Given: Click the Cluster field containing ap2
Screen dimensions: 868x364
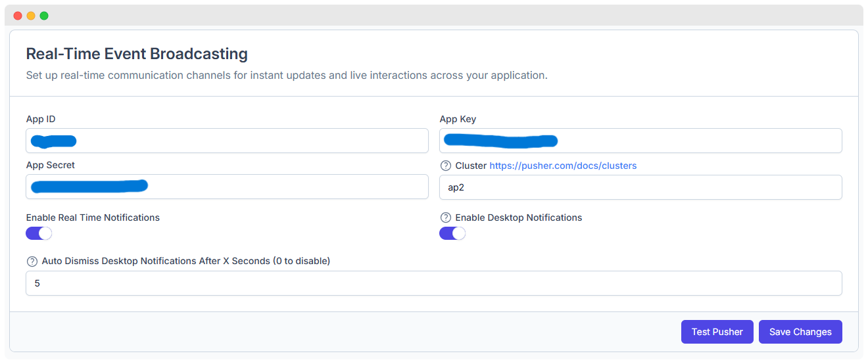Looking at the screenshot, I should [x=640, y=187].
